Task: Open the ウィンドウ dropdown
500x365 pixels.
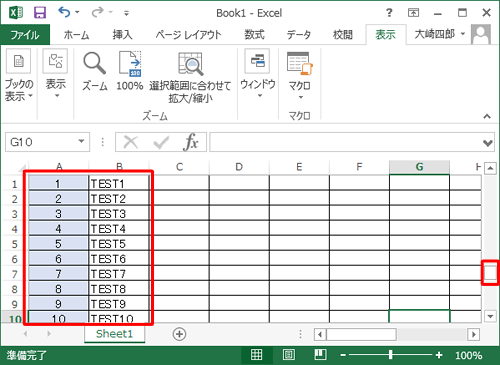Action: pos(258,74)
